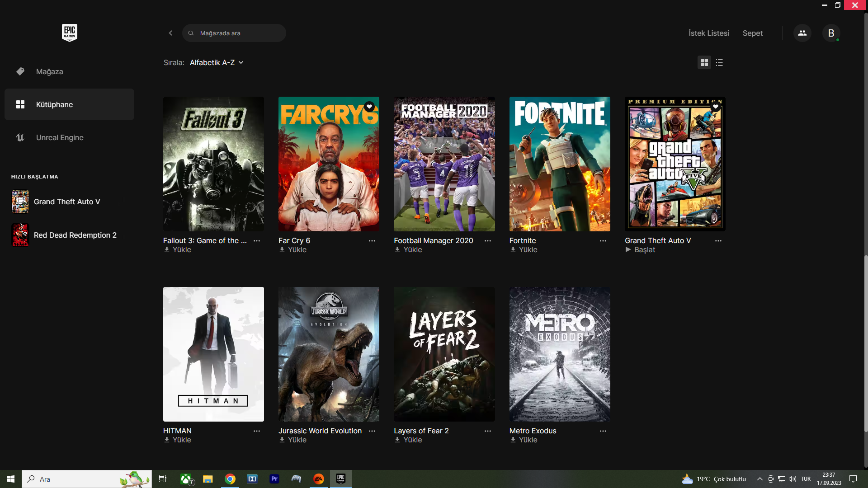Screen dimensions: 868x488
Task: Click the Epic Games taskbar icon
Action: pyautogui.click(x=340, y=479)
